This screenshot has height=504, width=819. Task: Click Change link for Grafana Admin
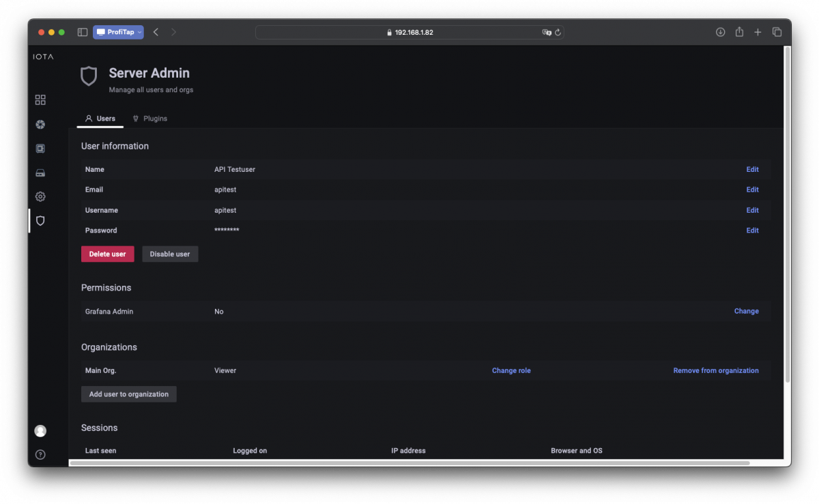coord(746,311)
